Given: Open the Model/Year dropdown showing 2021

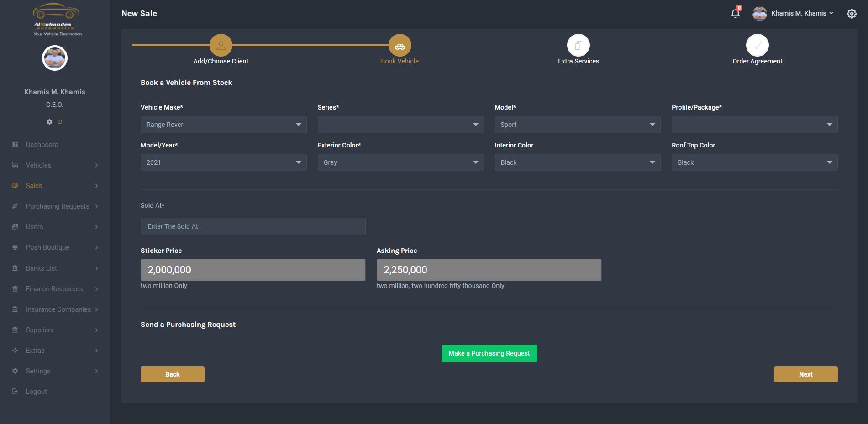Looking at the screenshot, I should (x=223, y=162).
